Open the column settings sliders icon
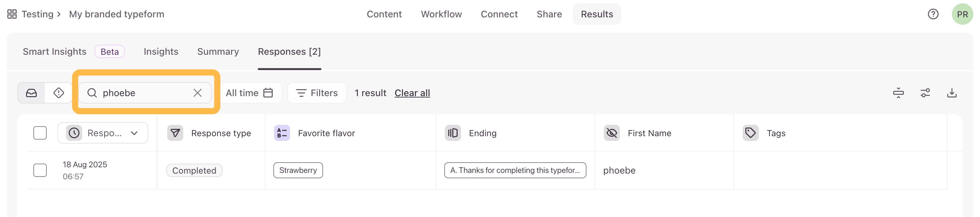This screenshot has height=217, width=980. (x=925, y=93)
